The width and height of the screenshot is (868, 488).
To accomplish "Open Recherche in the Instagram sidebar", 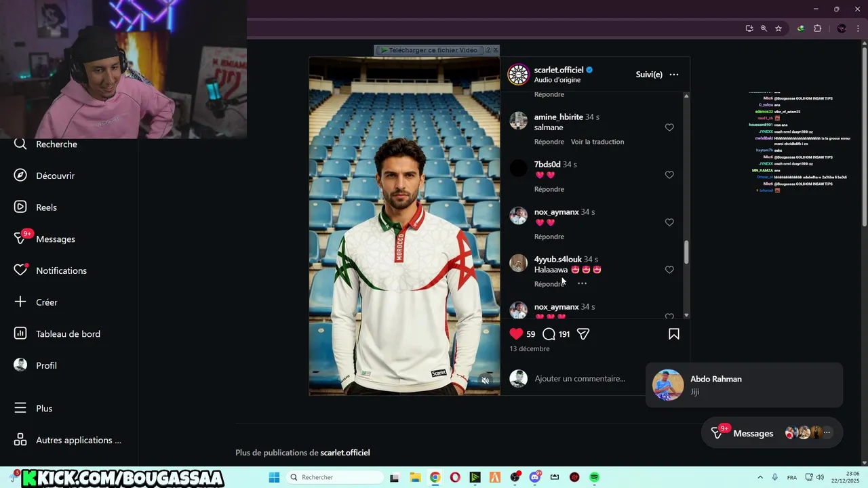I will coord(46,144).
